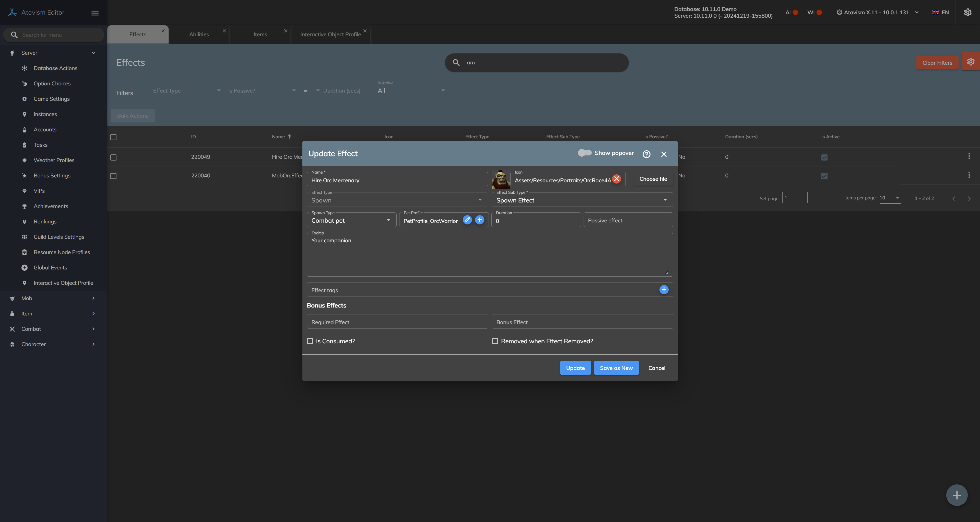Remove the icon path with red X

coord(617,179)
